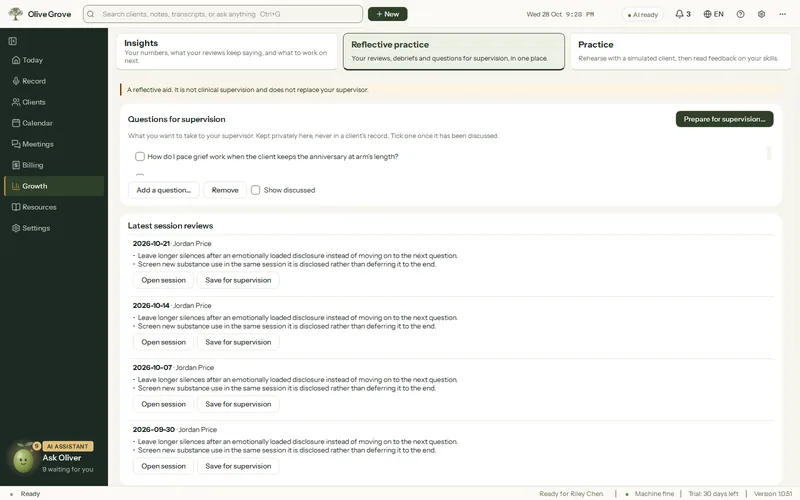Collapse the sidebar panel icon

pyautogui.click(x=13, y=41)
